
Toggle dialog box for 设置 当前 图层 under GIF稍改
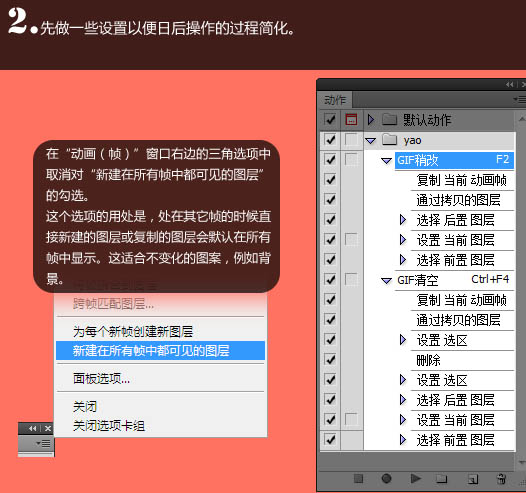click(351, 239)
